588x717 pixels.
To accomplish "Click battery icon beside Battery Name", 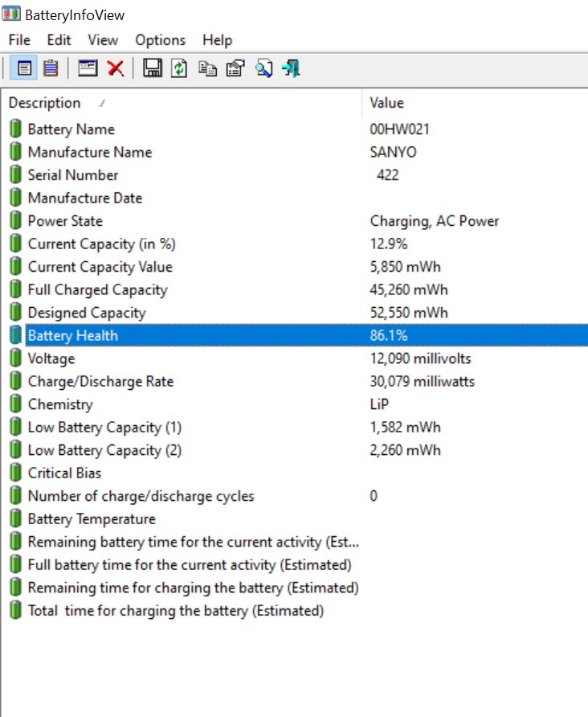I will [15, 129].
